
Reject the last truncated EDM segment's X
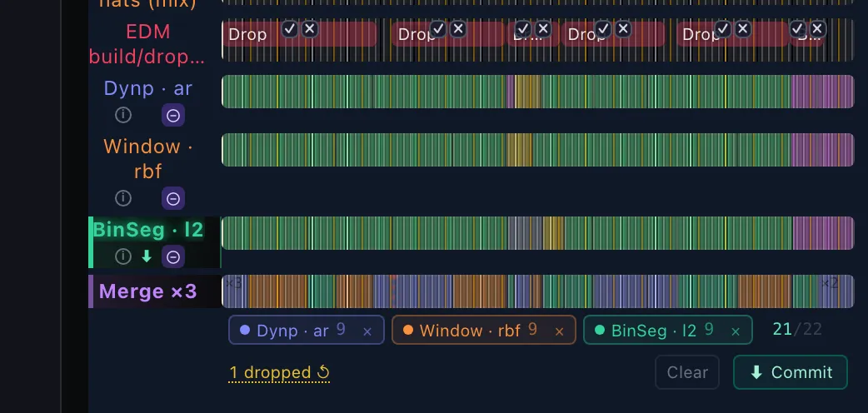[818, 29]
